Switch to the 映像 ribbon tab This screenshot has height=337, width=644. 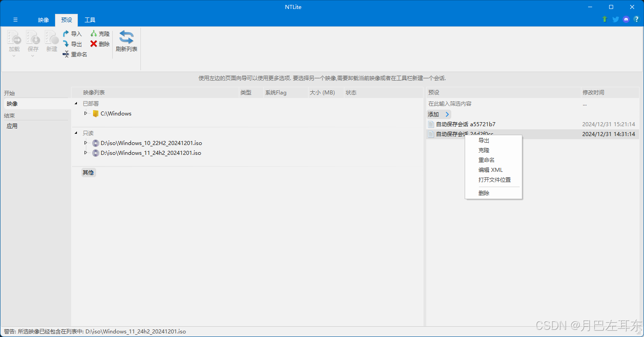click(x=43, y=20)
